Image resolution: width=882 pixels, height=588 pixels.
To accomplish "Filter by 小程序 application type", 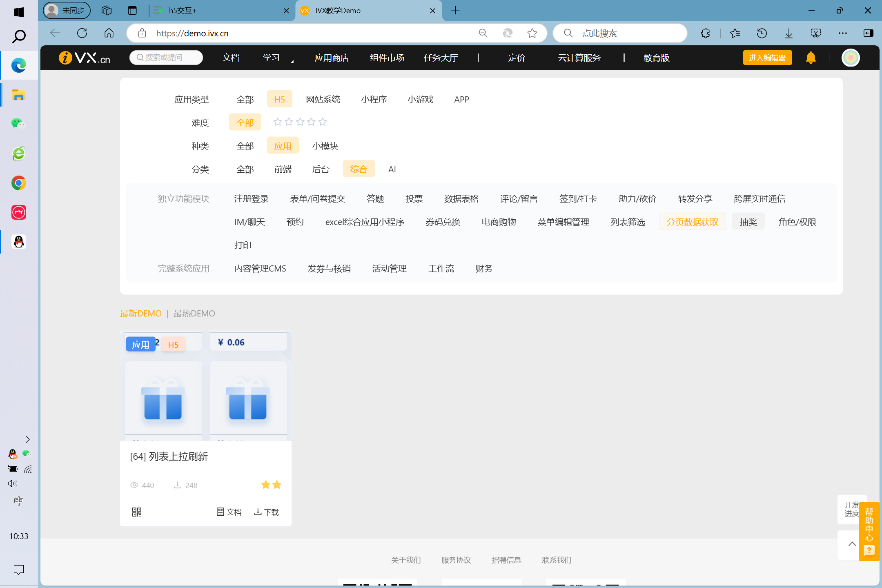I will [374, 99].
